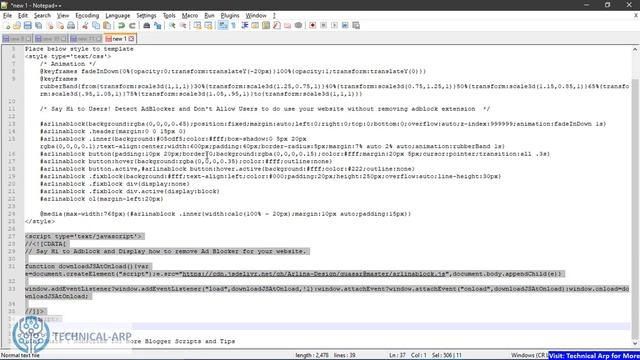The width and height of the screenshot is (640, 360).
Task: Click the X at the right end of the menu bar
Action: (x=636, y=16)
